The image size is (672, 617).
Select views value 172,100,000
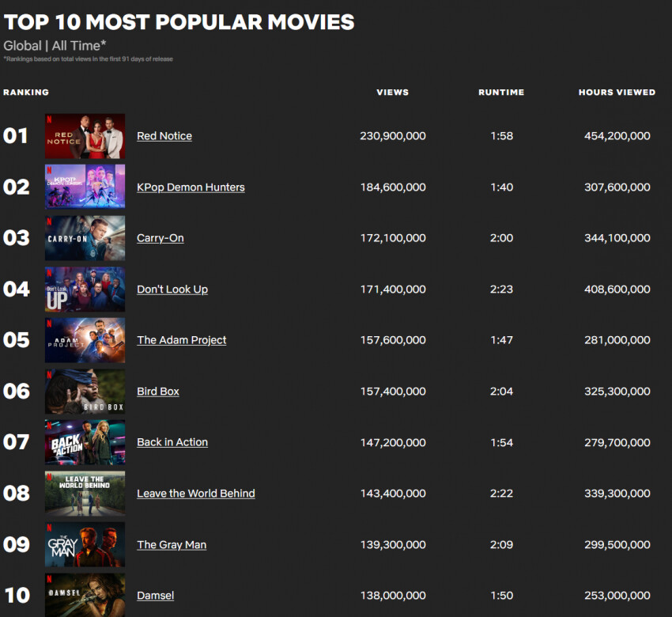point(393,238)
